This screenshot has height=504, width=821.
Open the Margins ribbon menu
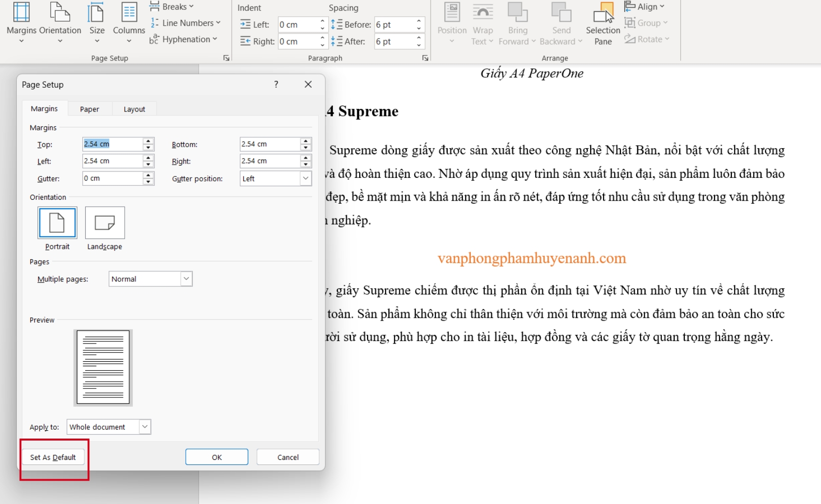21,23
